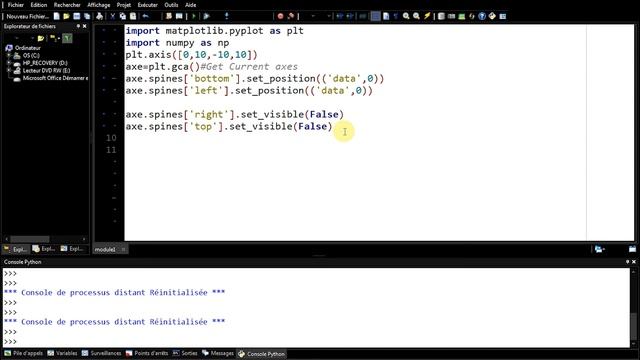Click the yellow lightning bolt icon
The height and width of the screenshot is (360, 640).
point(427,16)
